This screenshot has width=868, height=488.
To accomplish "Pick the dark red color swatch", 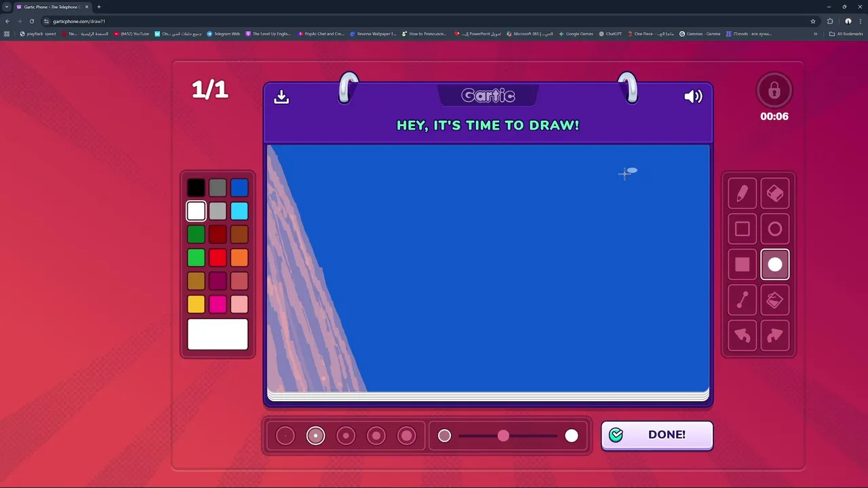I will point(218,235).
